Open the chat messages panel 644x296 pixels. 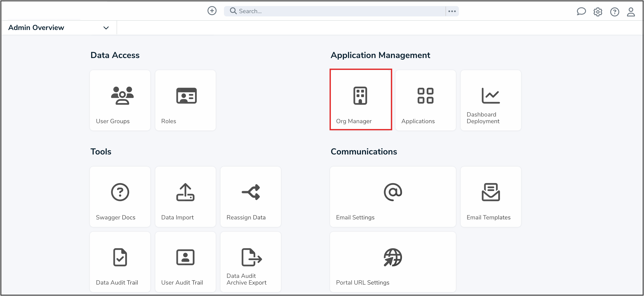(581, 11)
